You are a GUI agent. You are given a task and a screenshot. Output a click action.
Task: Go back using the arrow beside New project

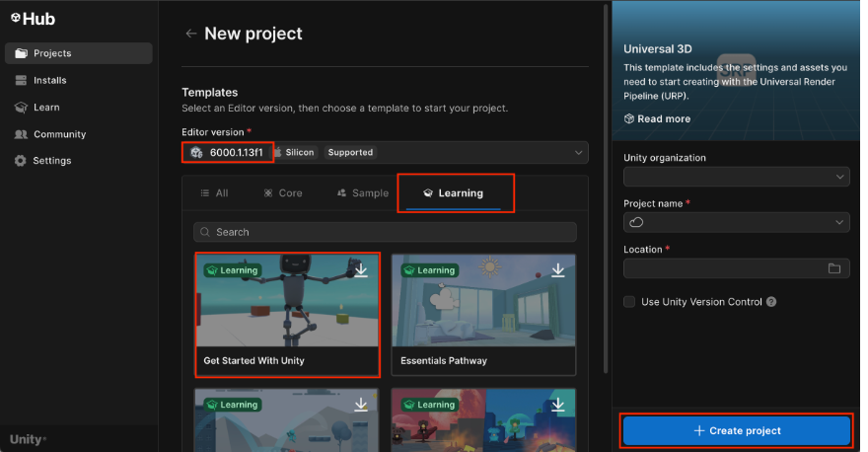click(191, 34)
